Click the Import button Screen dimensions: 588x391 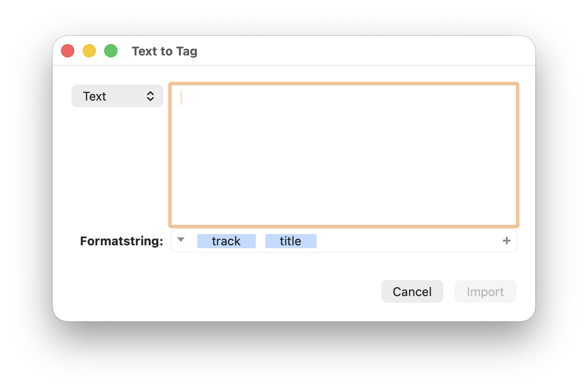pos(485,291)
